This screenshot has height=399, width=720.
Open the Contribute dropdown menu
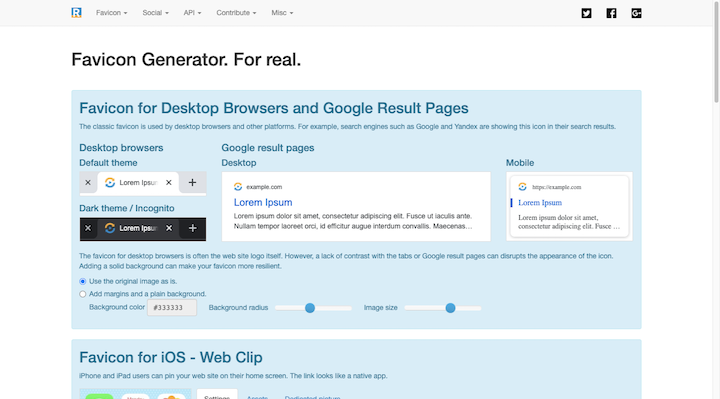(x=236, y=13)
